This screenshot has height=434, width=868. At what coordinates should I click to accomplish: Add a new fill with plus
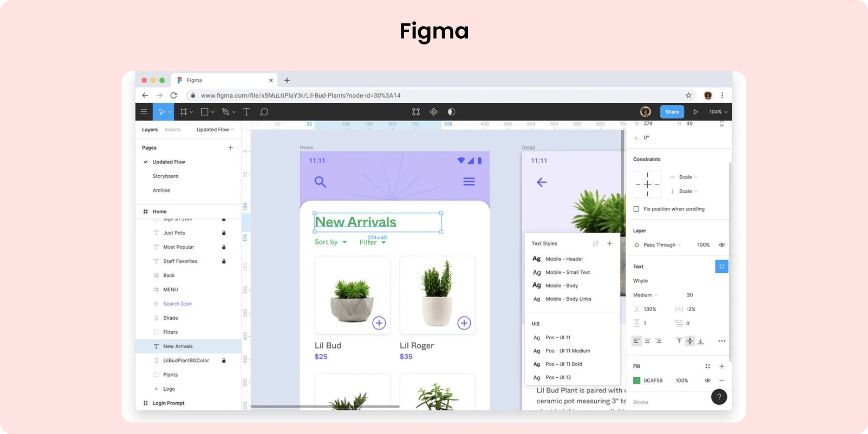[x=722, y=366]
